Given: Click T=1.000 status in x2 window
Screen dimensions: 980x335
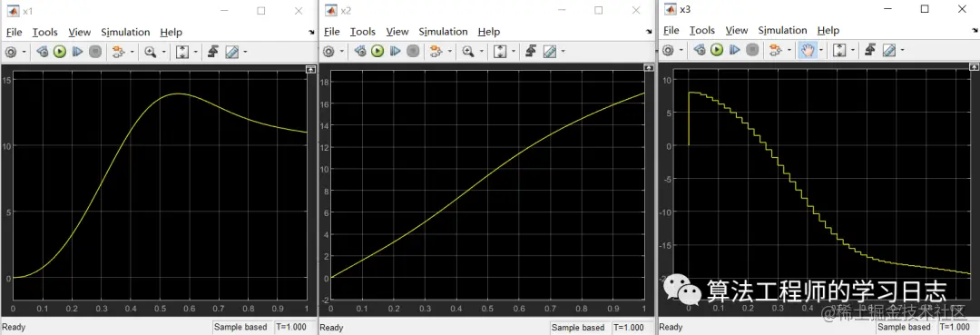Looking at the screenshot, I should pyautogui.click(x=629, y=328).
